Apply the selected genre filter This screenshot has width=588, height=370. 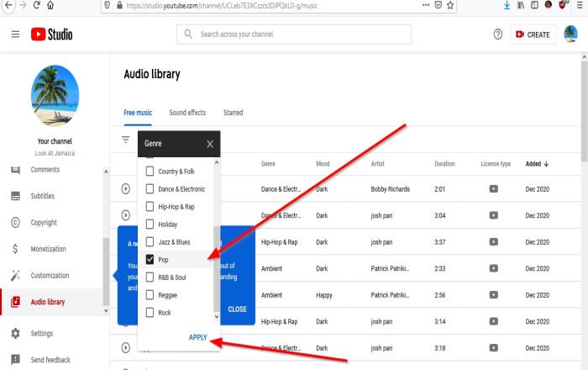[x=198, y=337]
